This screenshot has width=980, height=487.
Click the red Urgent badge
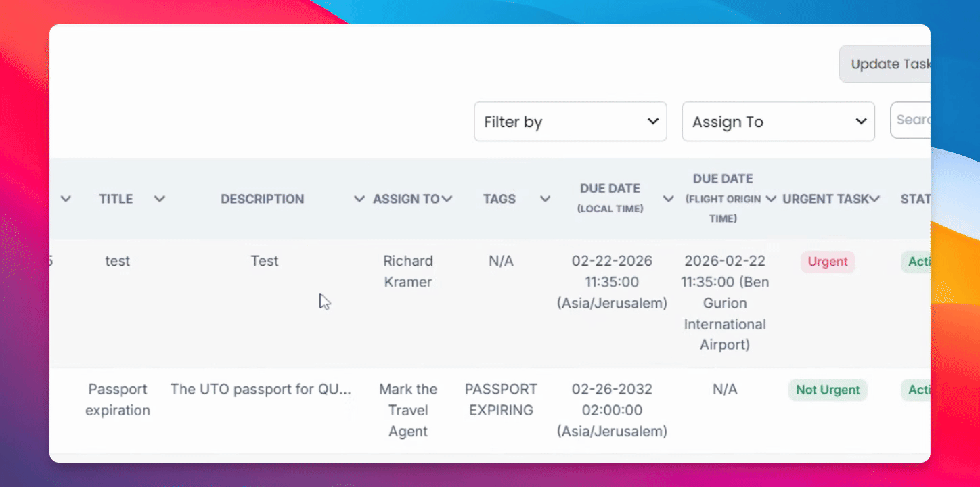coord(828,262)
